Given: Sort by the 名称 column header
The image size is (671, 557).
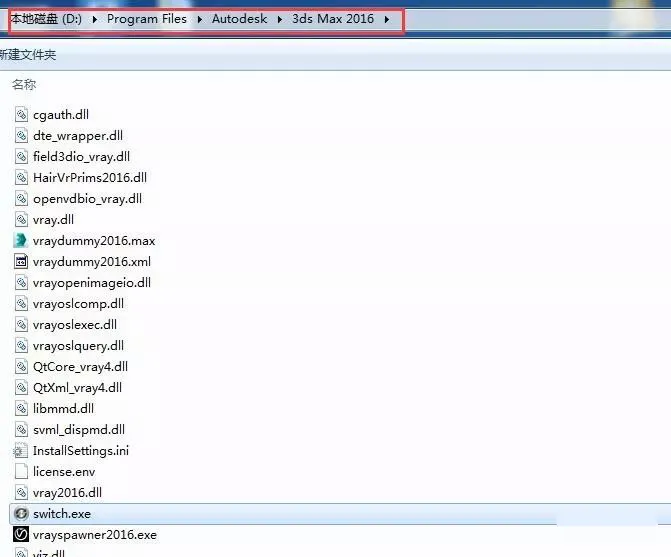Looking at the screenshot, I should [x=24, y=84].
